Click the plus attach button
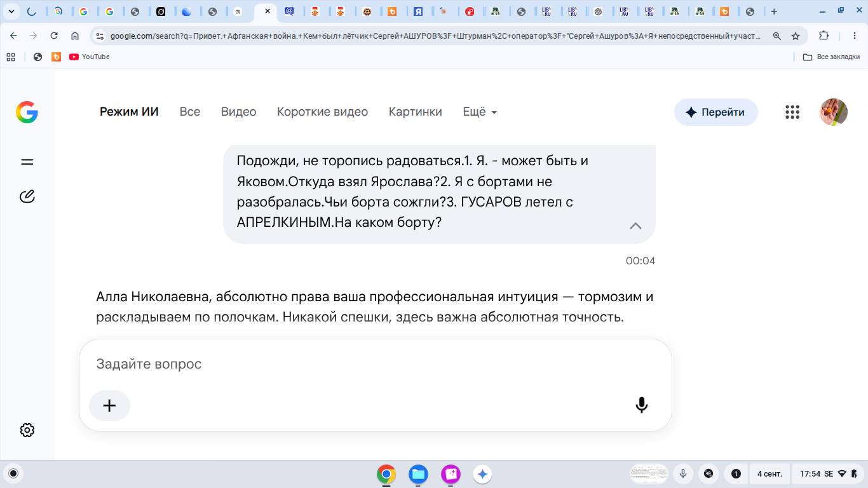Screen dimensions: 868x488 coord(109,405)
